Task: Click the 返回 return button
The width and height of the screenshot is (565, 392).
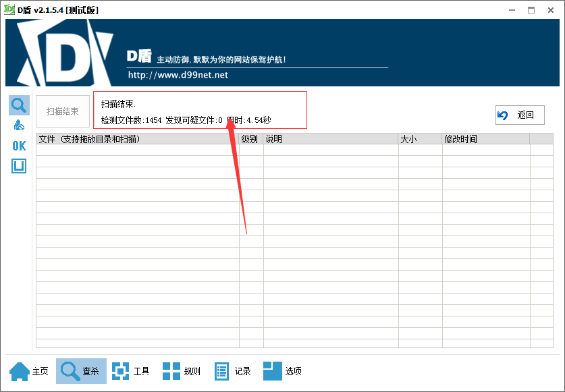Action: (x=519, y=115)
